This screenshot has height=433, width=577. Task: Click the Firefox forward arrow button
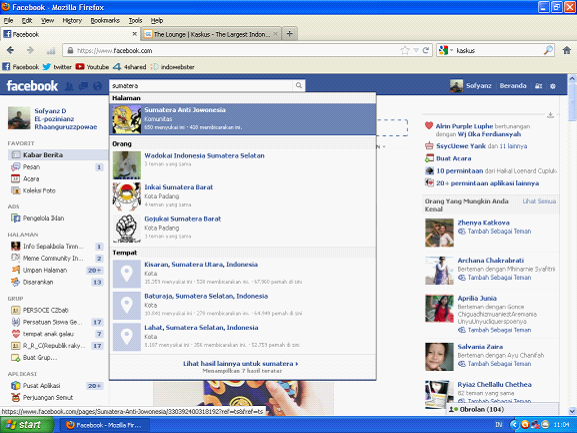click(x=30, y=50)
